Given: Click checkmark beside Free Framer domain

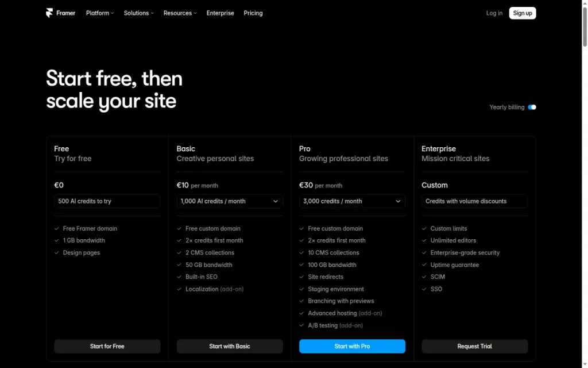Looking at the screenshot, I should (57, 228).
